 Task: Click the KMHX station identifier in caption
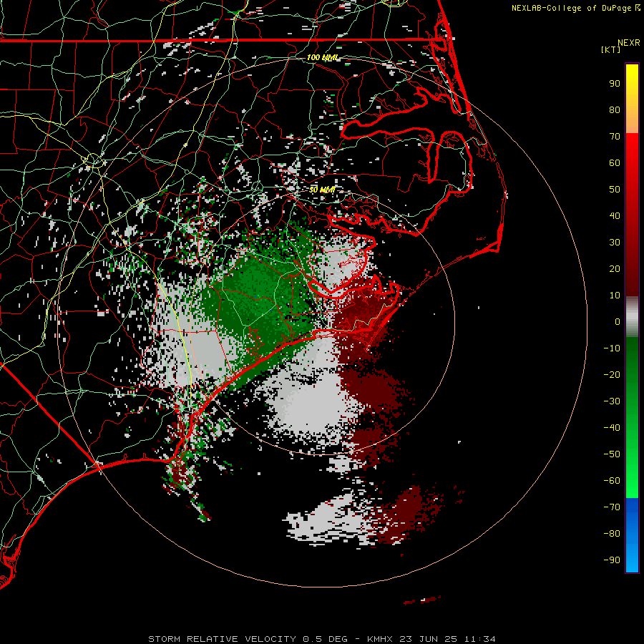tap(380, 639)
